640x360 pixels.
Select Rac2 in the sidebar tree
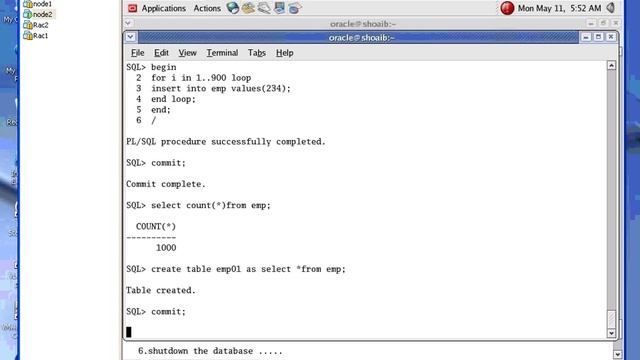pos(40,25)
